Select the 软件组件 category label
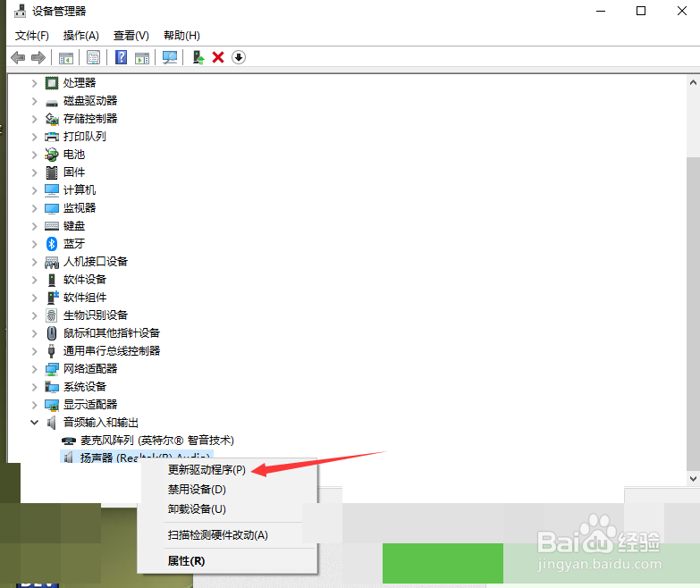 (85, 297)
